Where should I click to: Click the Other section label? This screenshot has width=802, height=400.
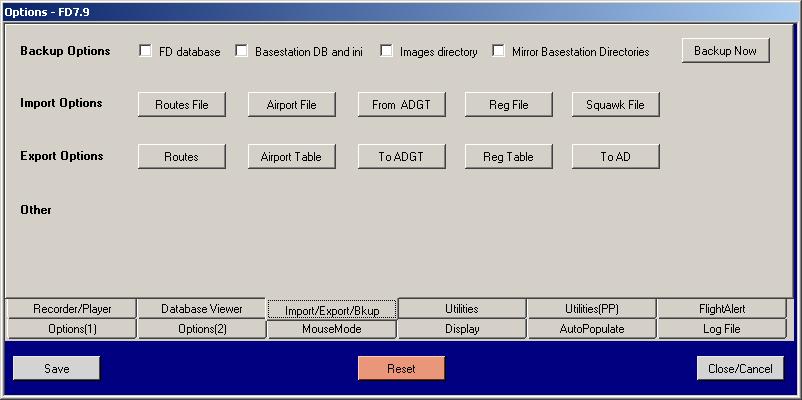(36, 210)
